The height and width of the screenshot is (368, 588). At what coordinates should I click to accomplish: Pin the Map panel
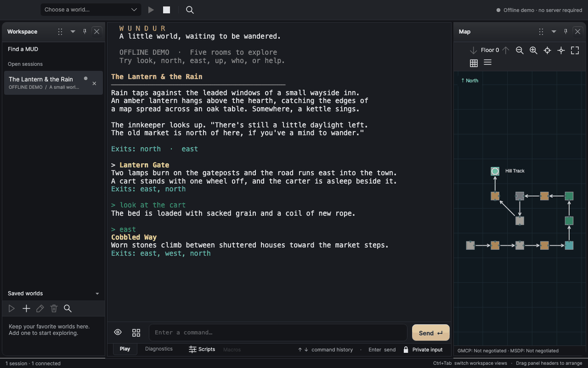pyautogui.click(x=565, y=31)
